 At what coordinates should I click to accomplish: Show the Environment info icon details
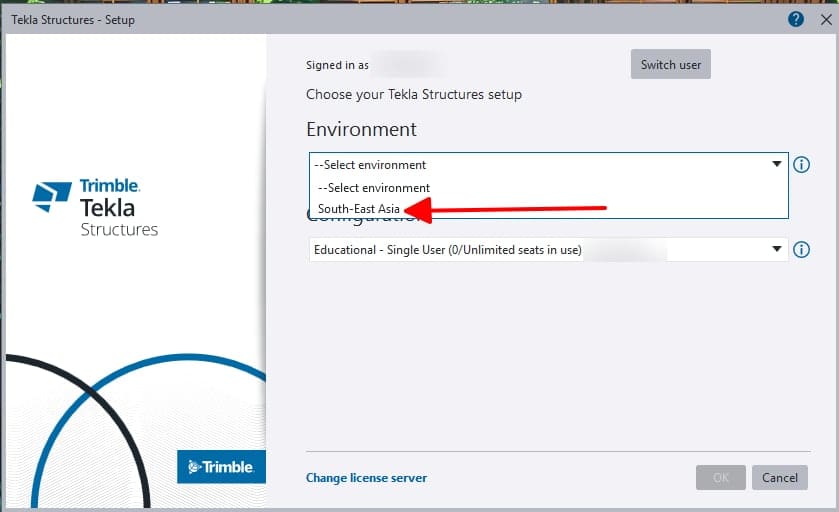click(801, 164)
